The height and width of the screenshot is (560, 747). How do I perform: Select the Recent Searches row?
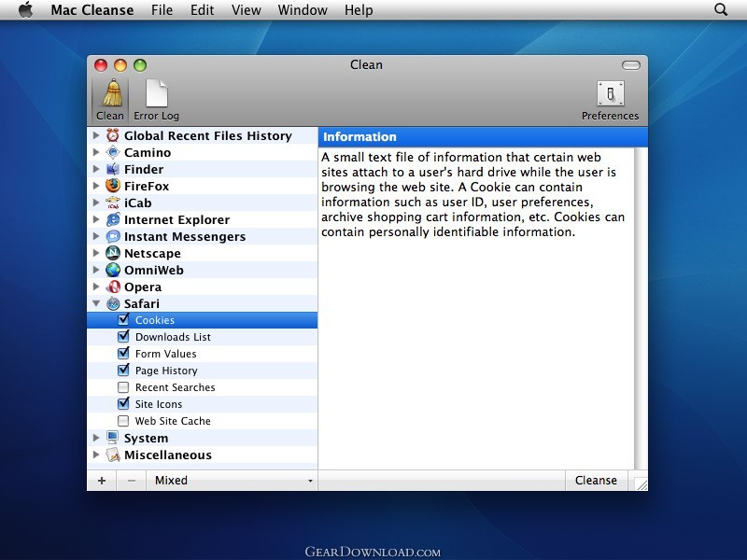tap(203, 387)
